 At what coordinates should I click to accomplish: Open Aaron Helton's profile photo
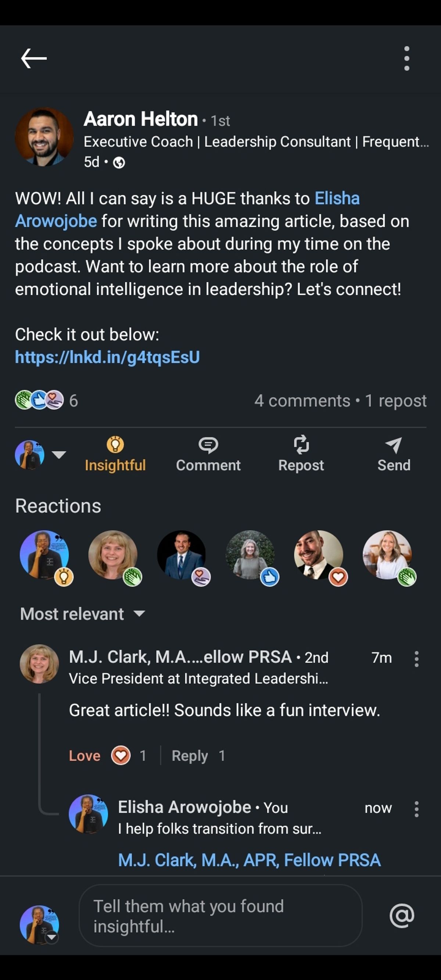coord(44,137)
